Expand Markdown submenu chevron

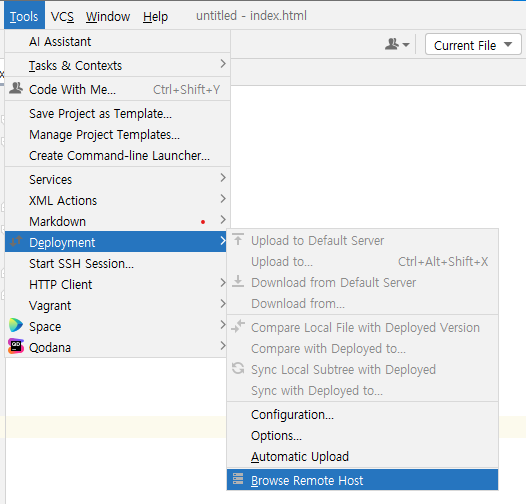[x=223, y=220]
